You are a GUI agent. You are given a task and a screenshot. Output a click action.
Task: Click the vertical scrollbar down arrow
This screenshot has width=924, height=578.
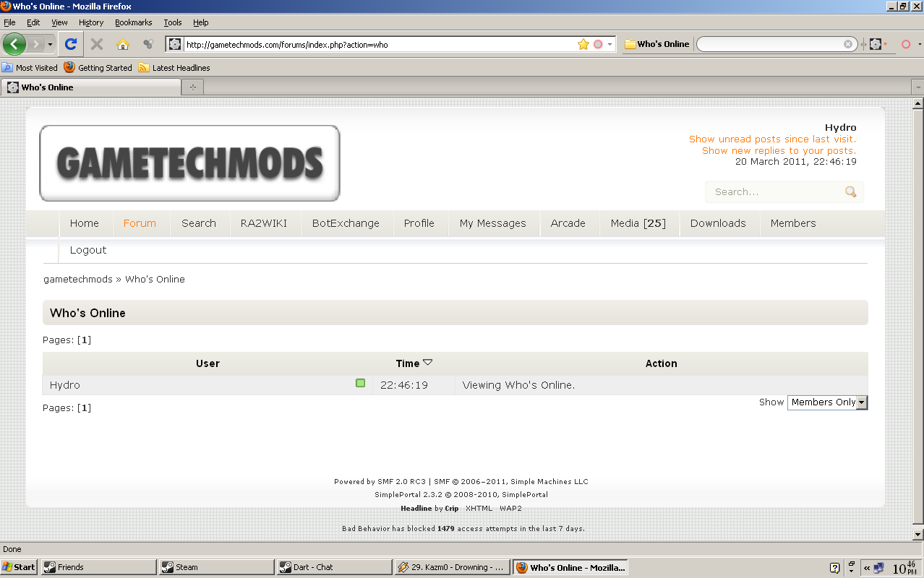[917, 534]
